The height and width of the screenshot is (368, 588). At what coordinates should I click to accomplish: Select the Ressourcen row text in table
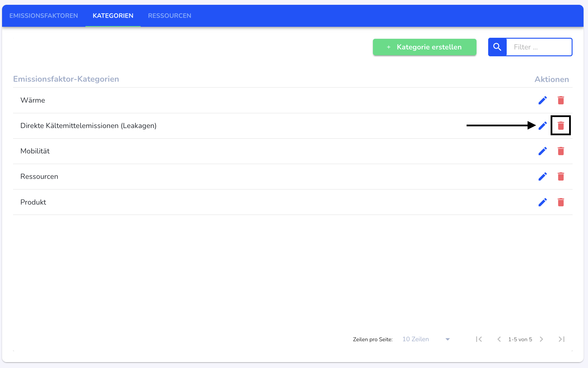tap(39, 176)
